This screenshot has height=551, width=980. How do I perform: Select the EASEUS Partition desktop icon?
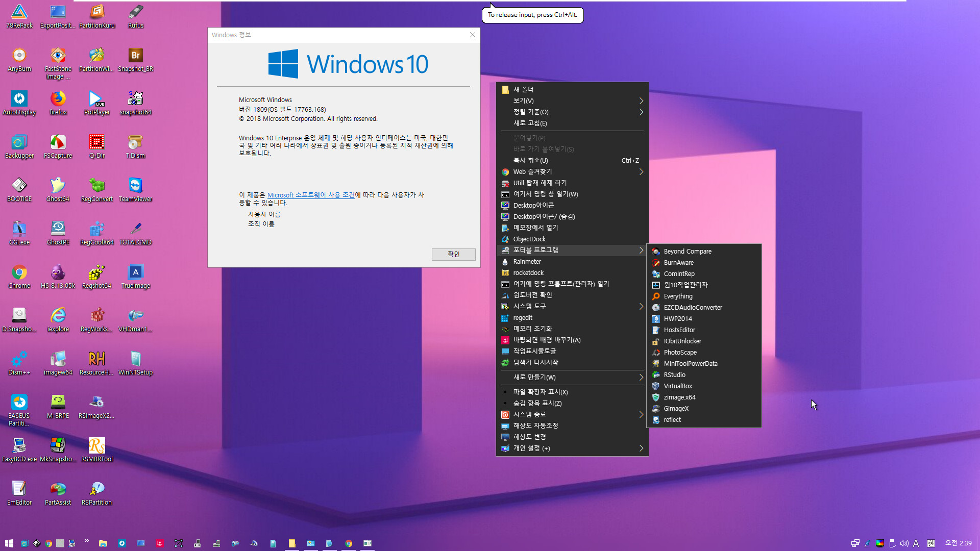[x=19, y=410]
